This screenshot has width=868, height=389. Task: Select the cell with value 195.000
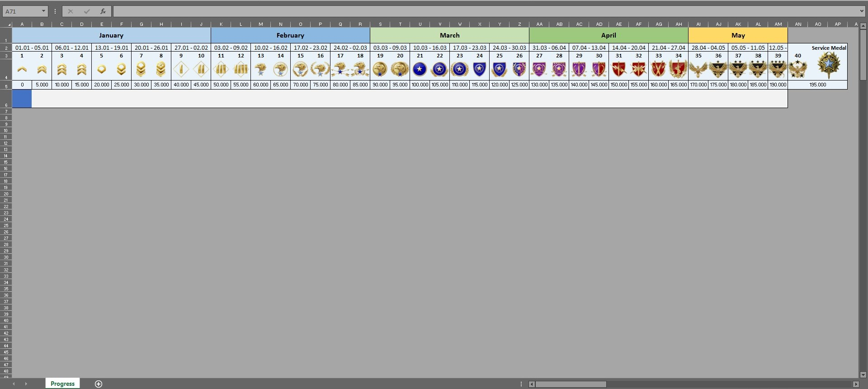817,85
